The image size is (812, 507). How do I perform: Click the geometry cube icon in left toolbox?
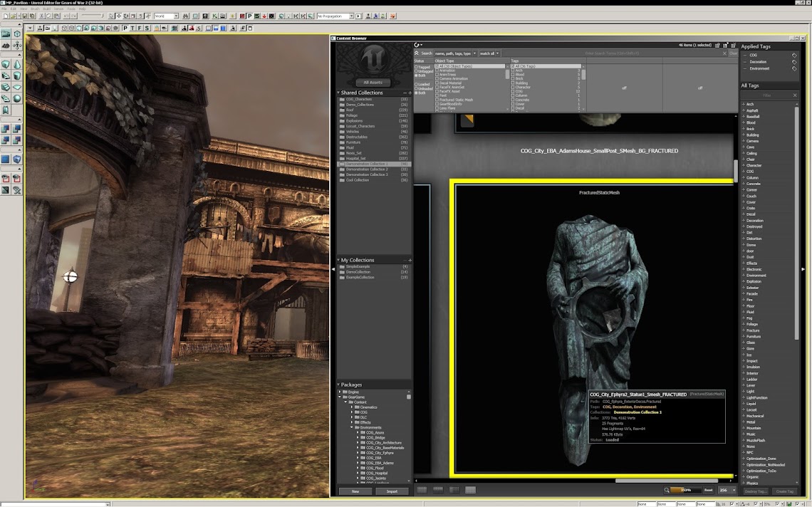click(17, 33)
